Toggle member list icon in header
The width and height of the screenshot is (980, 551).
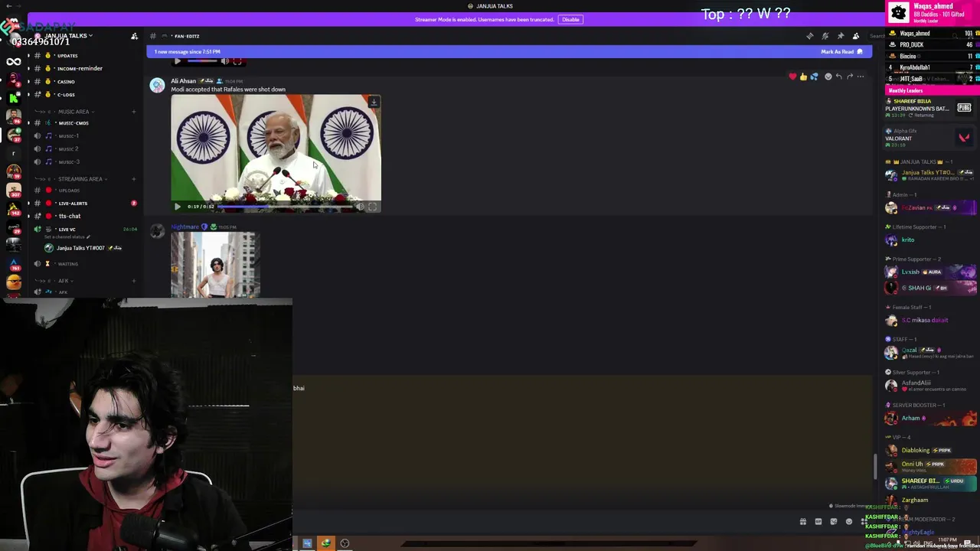[x=856, y=36]
